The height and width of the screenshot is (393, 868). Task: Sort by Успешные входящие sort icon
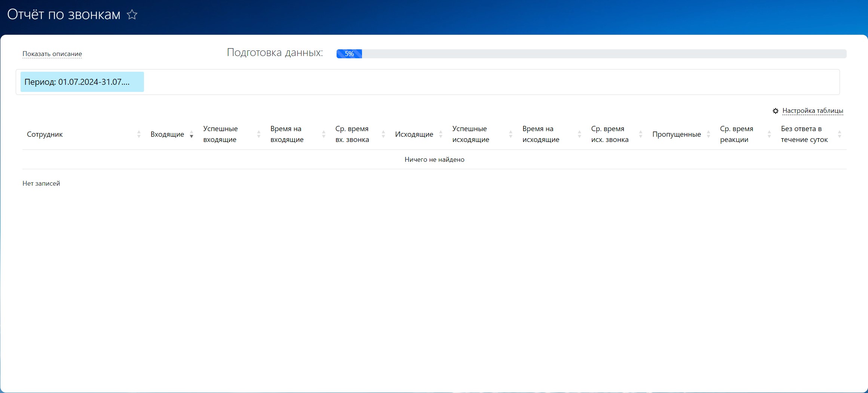tap(258, 134)
